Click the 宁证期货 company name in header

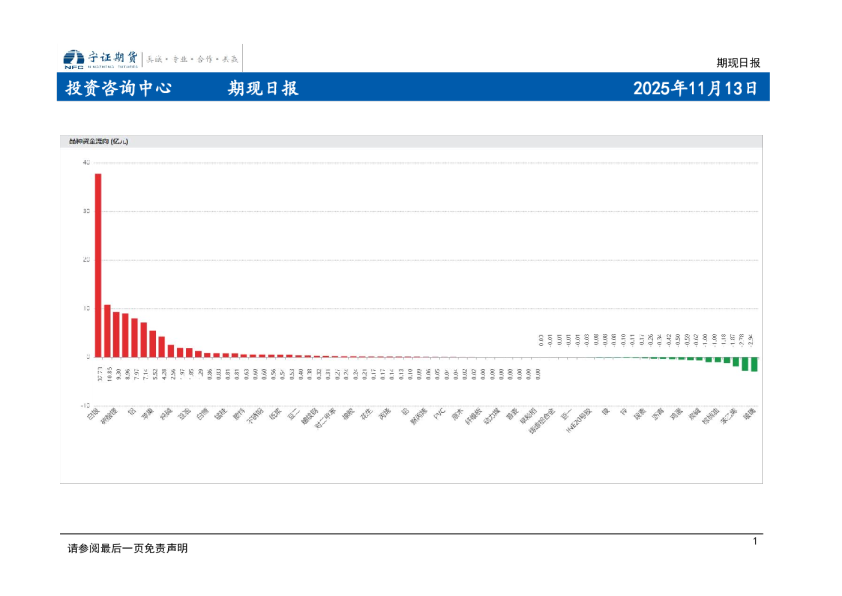(112, 57)
